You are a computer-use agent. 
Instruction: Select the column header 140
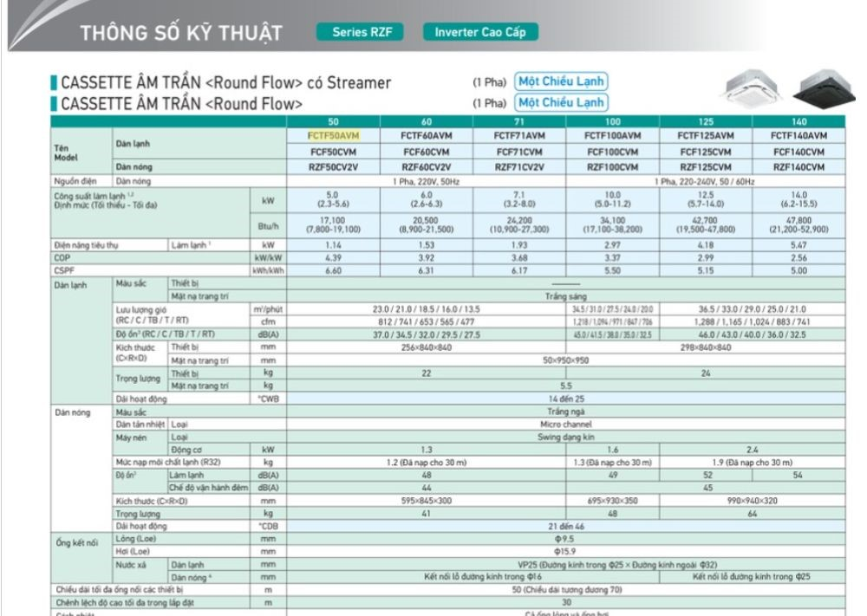[799, 122]
